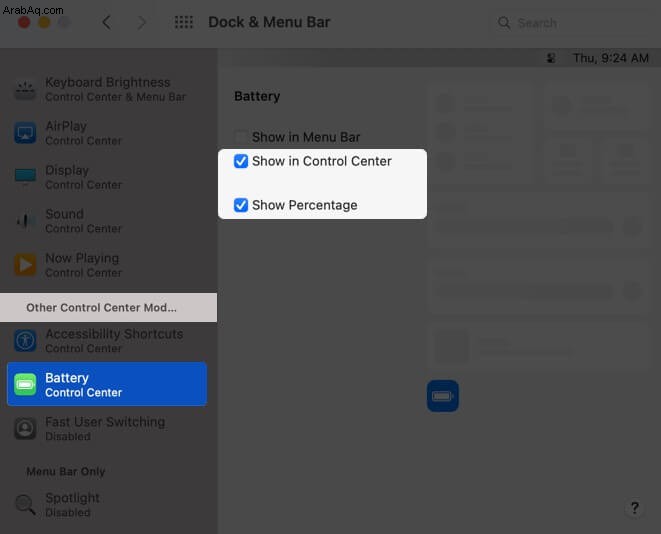
Task: Click the Keyboard Brightness icon
Action: tap(25, 89)
